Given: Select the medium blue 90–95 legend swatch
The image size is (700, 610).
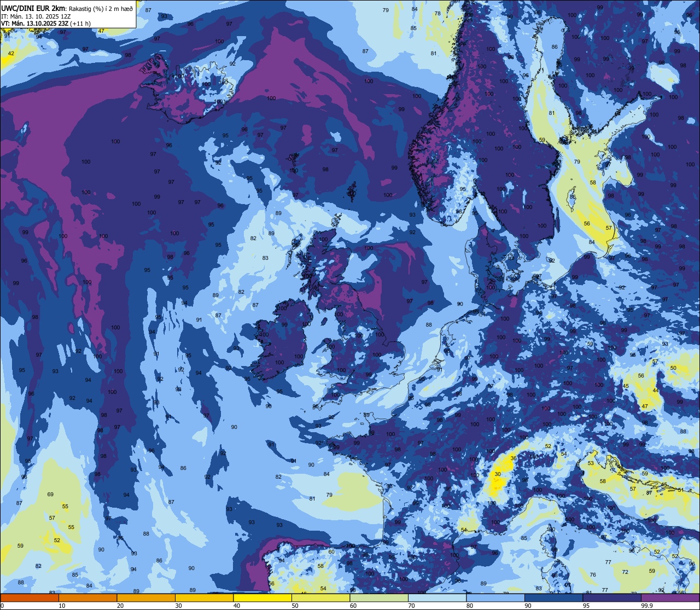Looking at the screenshot, I should [x=553, y=597].
